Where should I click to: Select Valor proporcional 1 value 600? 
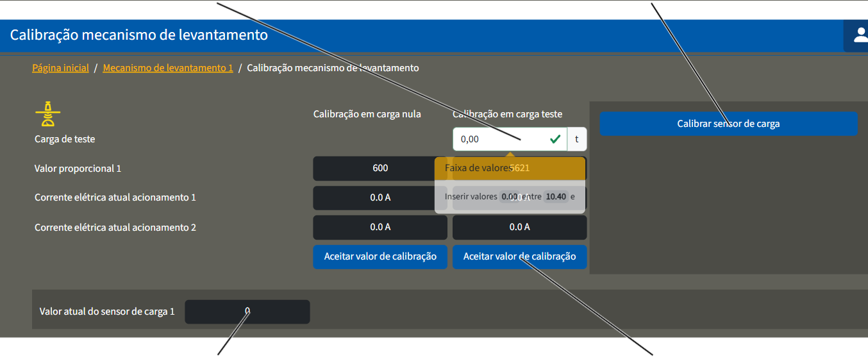[x=380, y=168]
